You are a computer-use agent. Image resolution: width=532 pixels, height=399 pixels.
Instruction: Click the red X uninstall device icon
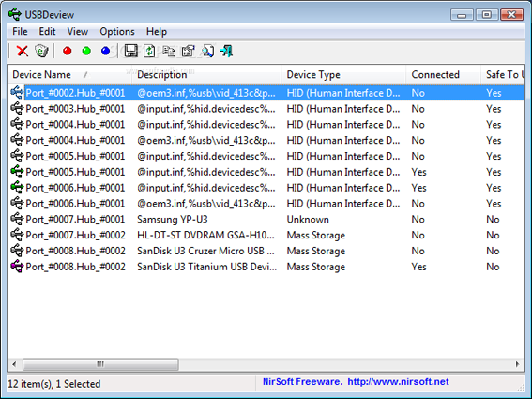click(x=23, y=52)
